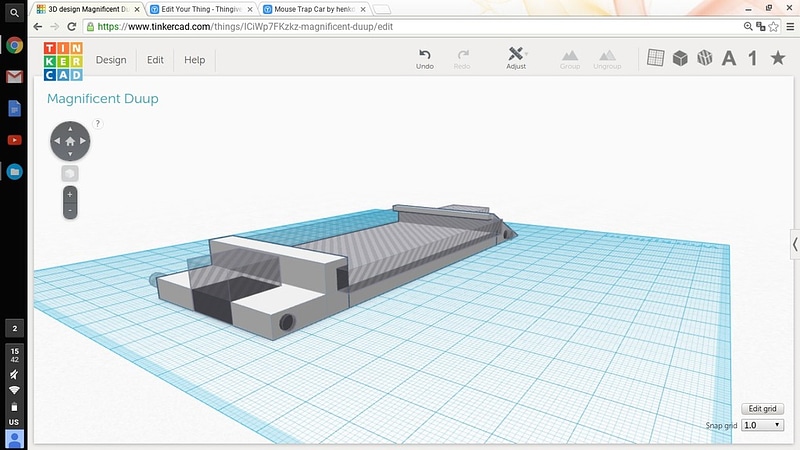The image size is (800, 450).
Task: Click the US keyboard layout indicator
Action: (x=14, y=422)
